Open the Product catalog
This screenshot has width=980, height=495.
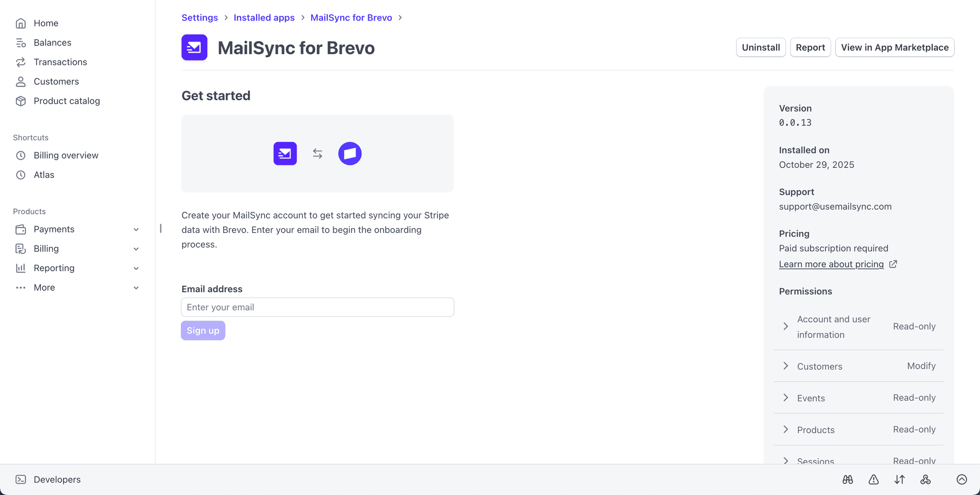67,101
